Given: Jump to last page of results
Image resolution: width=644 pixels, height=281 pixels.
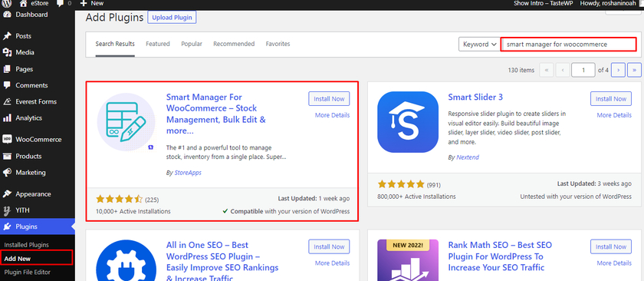Looking at the screenshot, I should pyautogui.click(x=634, y=70).
